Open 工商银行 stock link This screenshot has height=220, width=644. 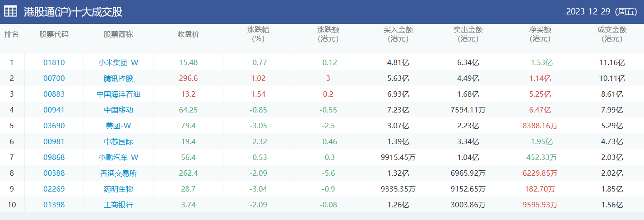[x=118, y=205]
